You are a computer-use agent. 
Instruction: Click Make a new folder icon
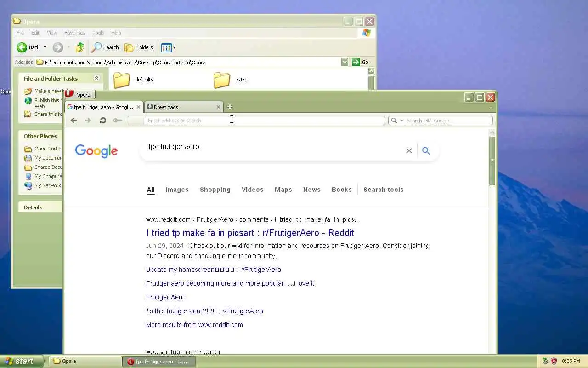[28, 91]
